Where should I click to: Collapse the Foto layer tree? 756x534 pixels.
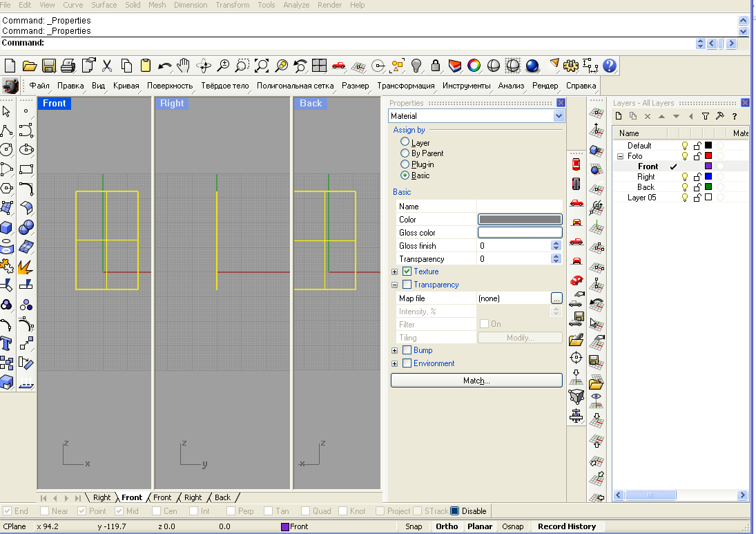pos(619,156)
